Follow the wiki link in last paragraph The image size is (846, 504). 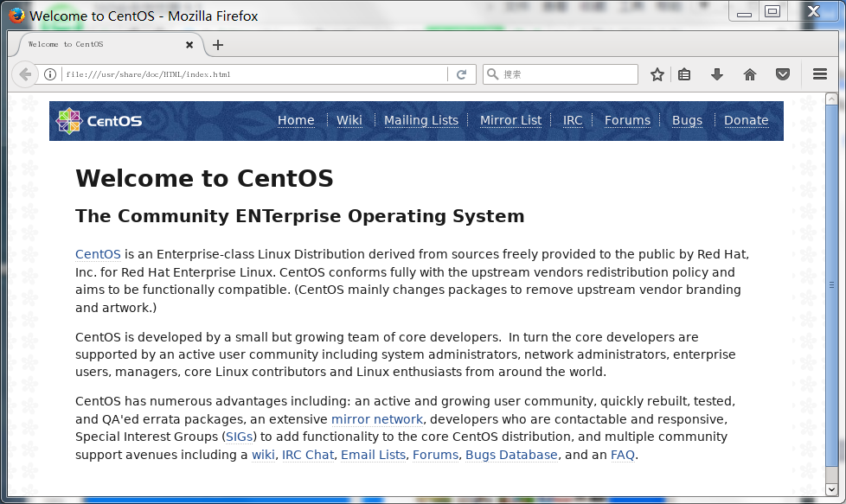[x=263, y=455]
